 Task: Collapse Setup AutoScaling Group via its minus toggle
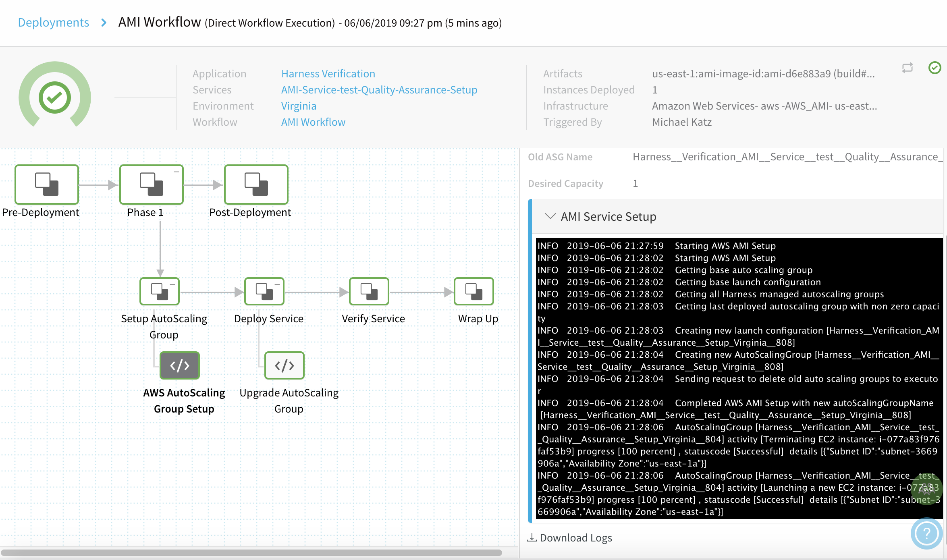coord(172,284)
